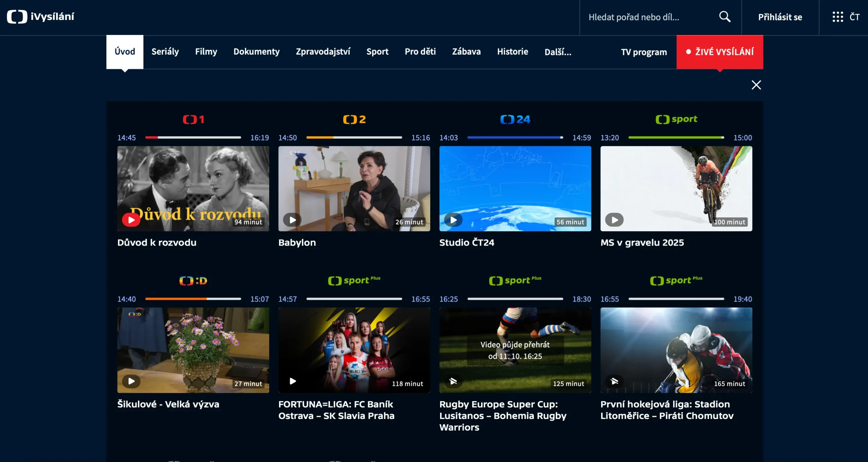
Task: Expand the Další... menu
Action: point(558,52)
